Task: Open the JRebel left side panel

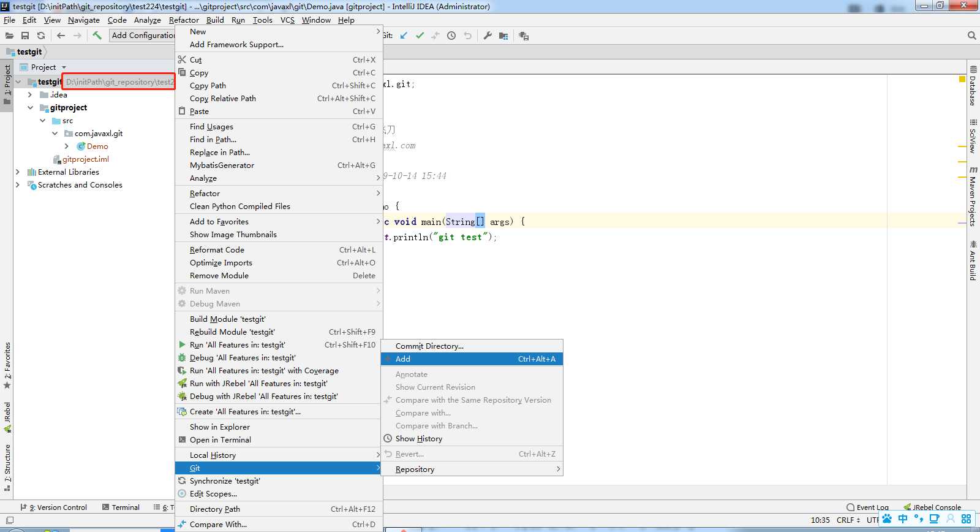Action: coord(7,417)
